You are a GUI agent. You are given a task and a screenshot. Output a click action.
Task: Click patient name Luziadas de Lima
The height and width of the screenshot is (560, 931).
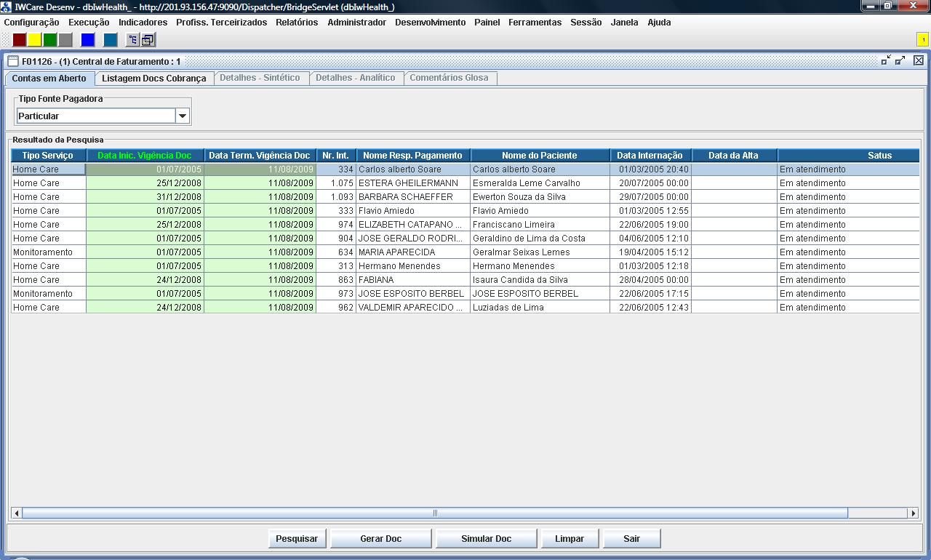tap(508, 308)
